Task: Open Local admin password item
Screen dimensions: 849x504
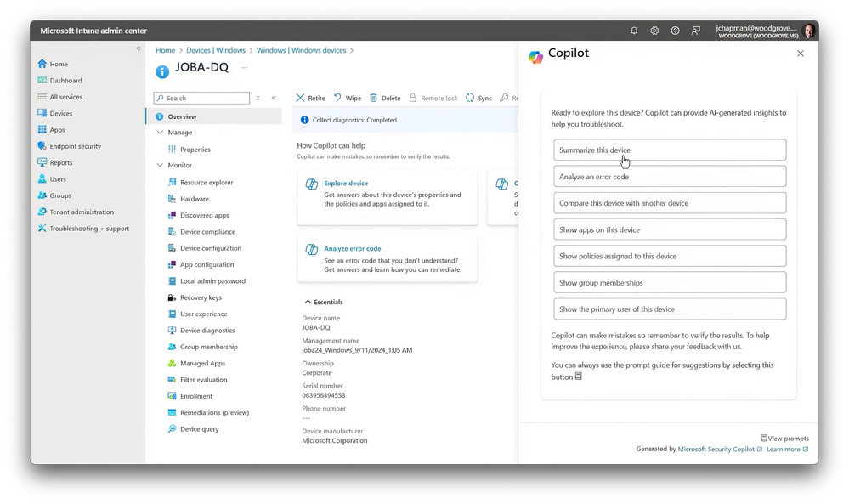Action: 212,281
